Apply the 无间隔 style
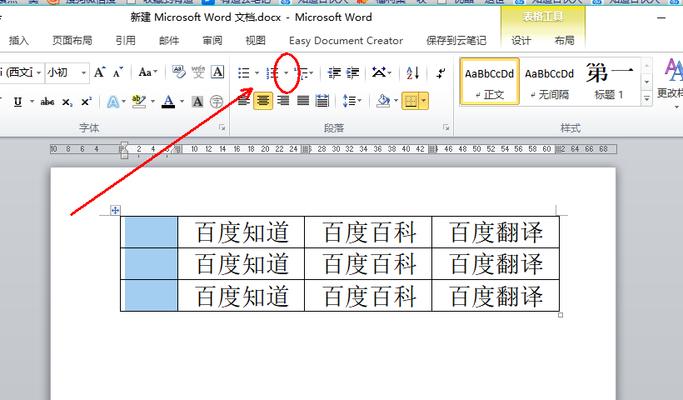Screen dimensions: 683x400 click(549, 81)
